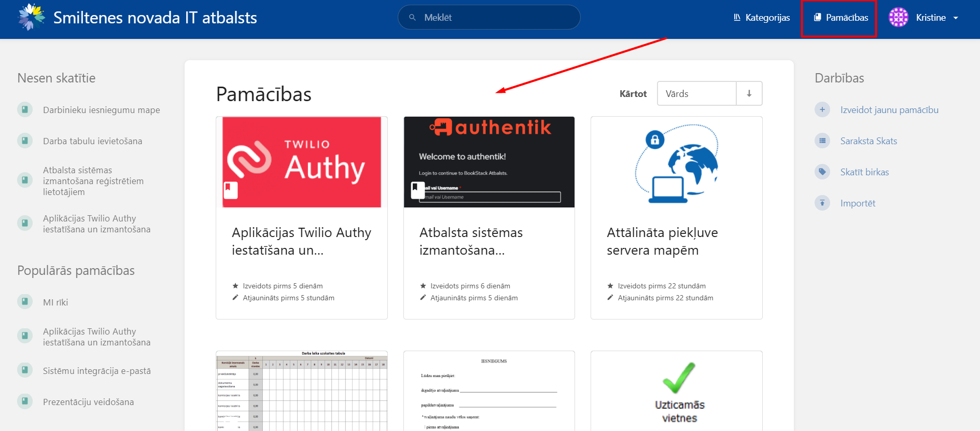The height and width of the screenshot is (431, 980).
Task: Click book icon beside Prezentāciju veidošana
Action: (x=25, y=401)
